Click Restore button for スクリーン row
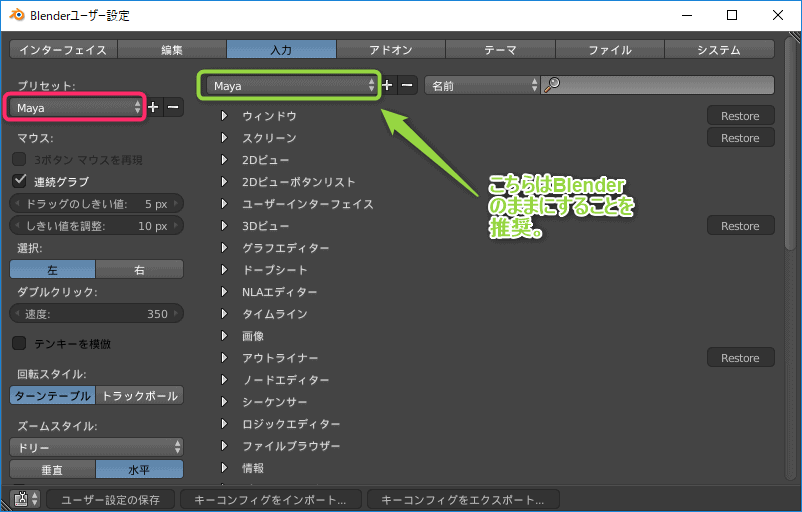Image resolution: width=802 pixels, height=512 pixels. point(740,138)
